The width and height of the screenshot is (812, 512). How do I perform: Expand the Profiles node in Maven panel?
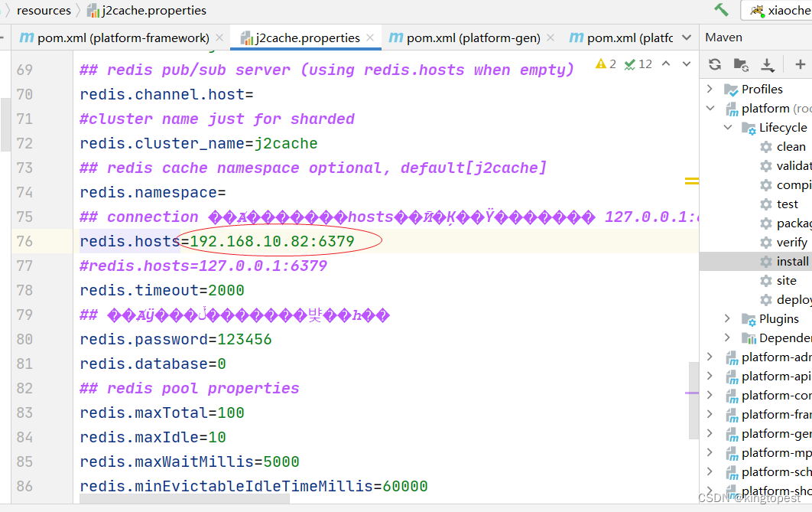click(710, 89)
